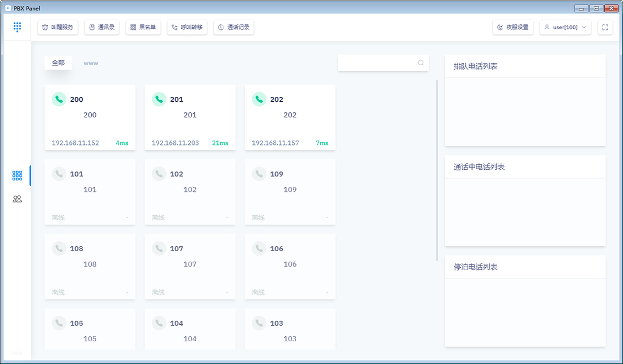
Task: Toggle fullscreen mode icon
Action: tap(605, 28)
